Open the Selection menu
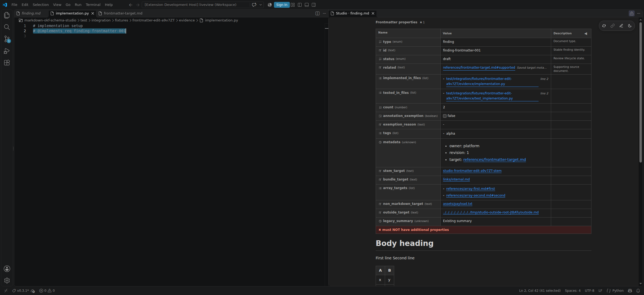Image resolution: width=644 pixels, height=295 pixels. tap(41, 5)
